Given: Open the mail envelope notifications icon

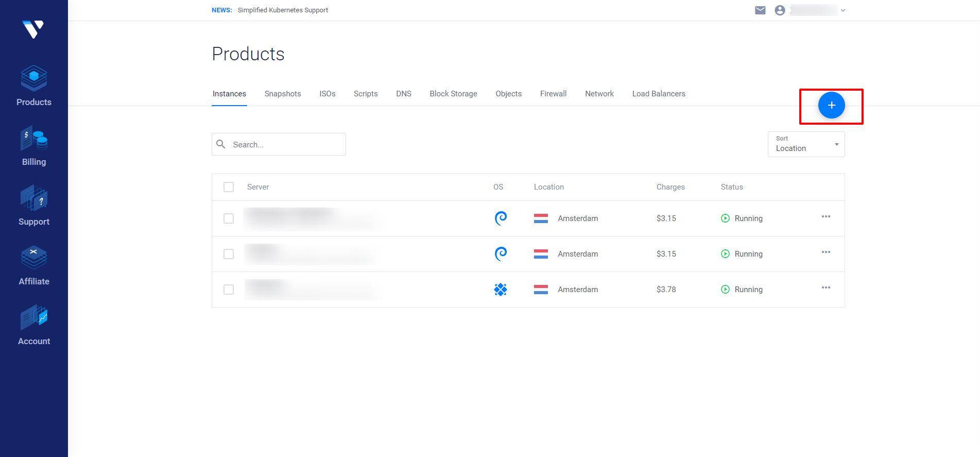Looking at the screenshot, I should click(760, 10).
